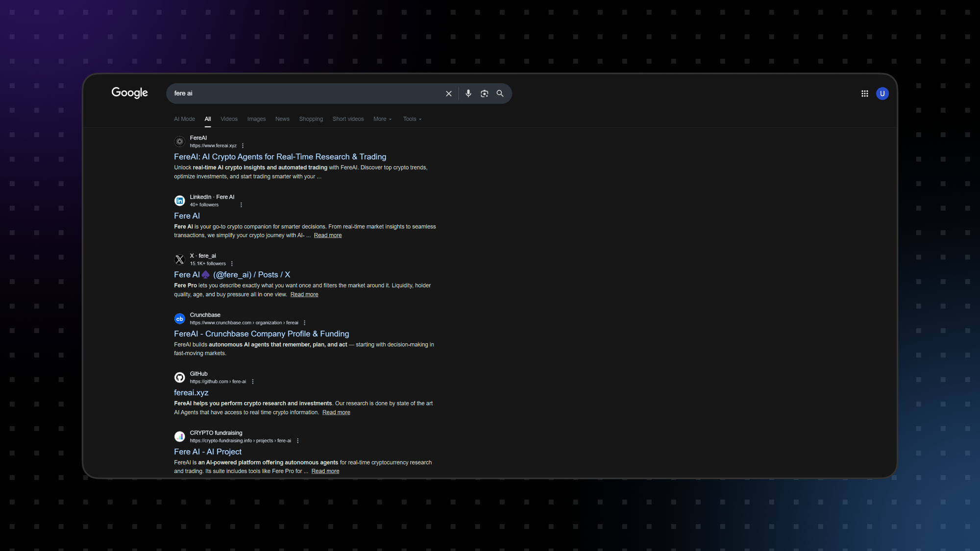The image size is (980, 551).
Task: Switch to the News tab
Action: [282, 119]
